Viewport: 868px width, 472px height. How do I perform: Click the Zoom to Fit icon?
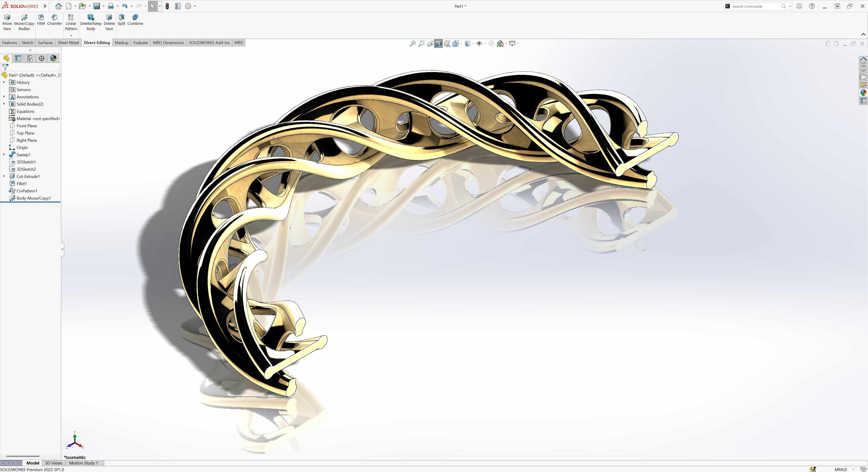(x=413, y=43)
